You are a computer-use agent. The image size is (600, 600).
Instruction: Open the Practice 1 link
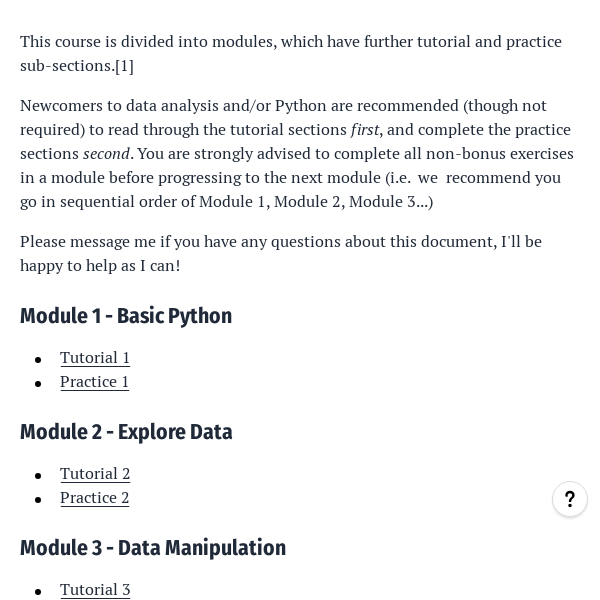[x=94, y=381]
